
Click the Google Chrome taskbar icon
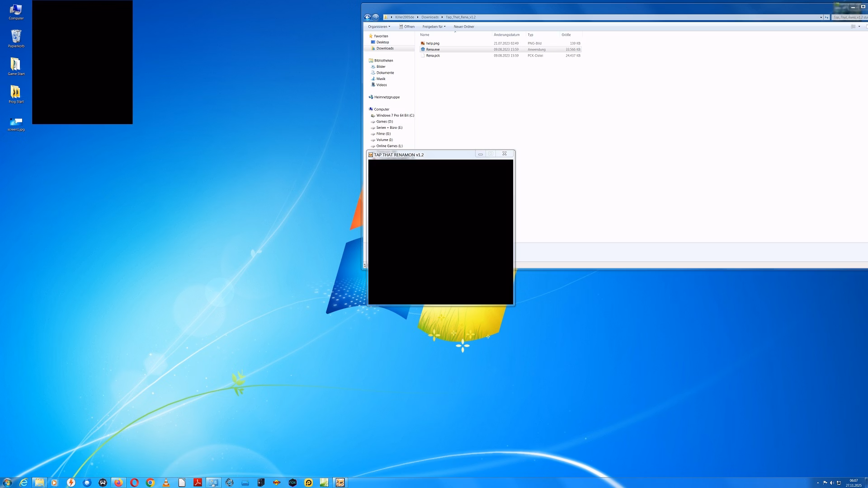pyautogui.click(x=150, y=483)
